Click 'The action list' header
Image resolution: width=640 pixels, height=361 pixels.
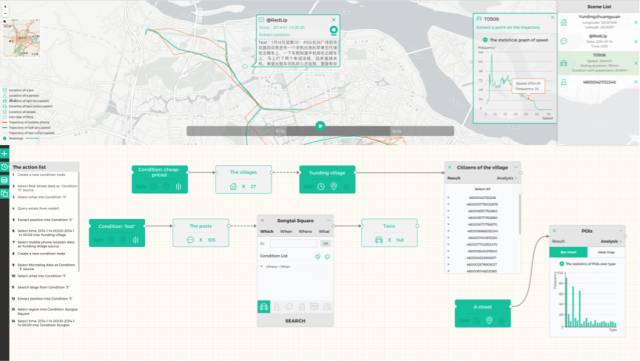[44, 167]
